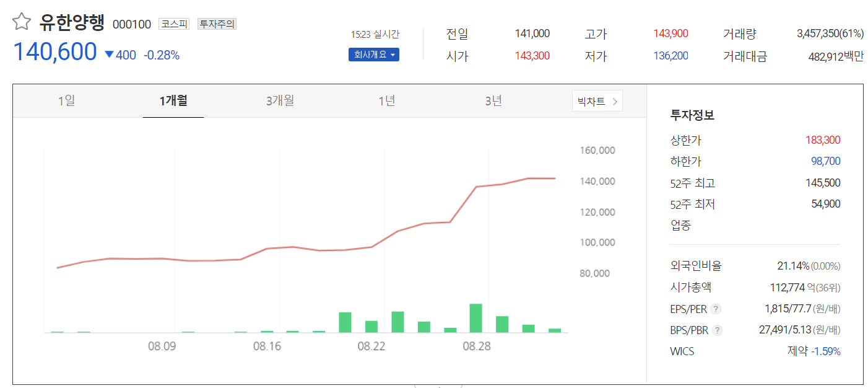Expand the 회사개요 dropdown
This screenshot has height=388, width=868.
[x=373, y=55]
